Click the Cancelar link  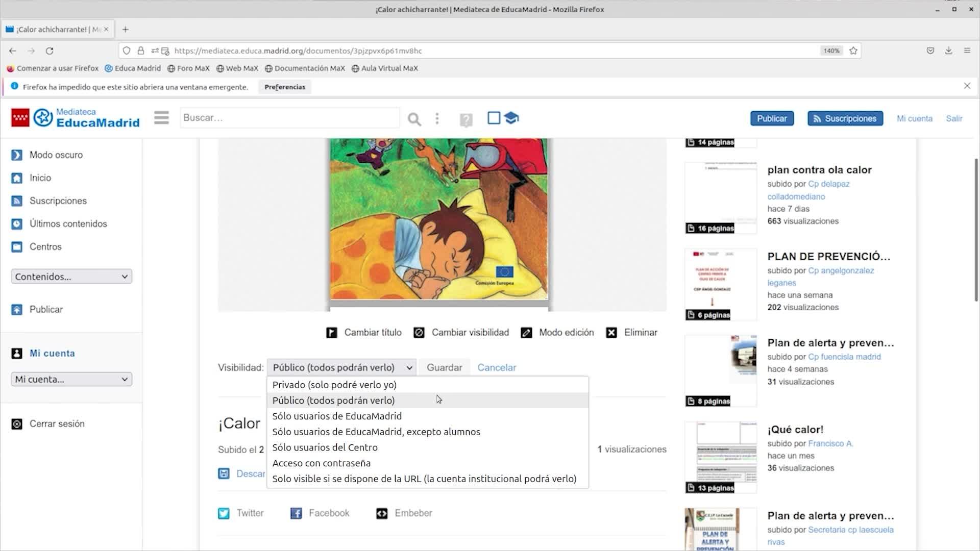[496, 367]
